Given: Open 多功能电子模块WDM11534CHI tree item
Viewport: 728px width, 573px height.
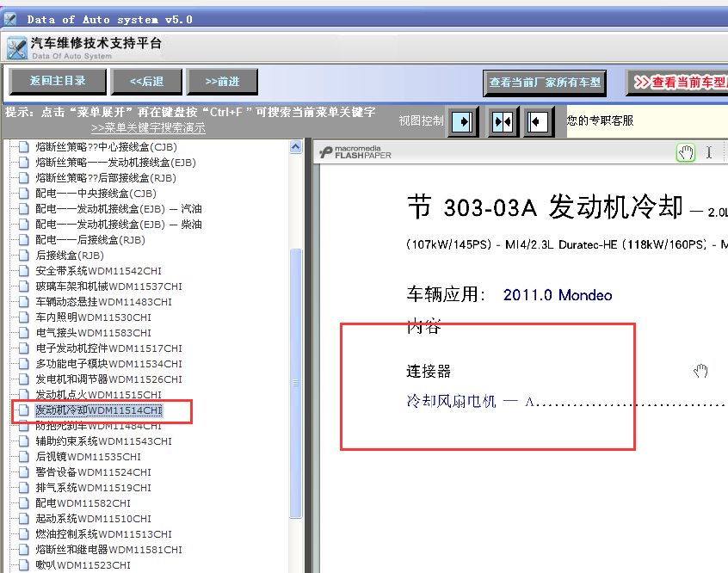Looking at the screenshot, I should point(108,364).
